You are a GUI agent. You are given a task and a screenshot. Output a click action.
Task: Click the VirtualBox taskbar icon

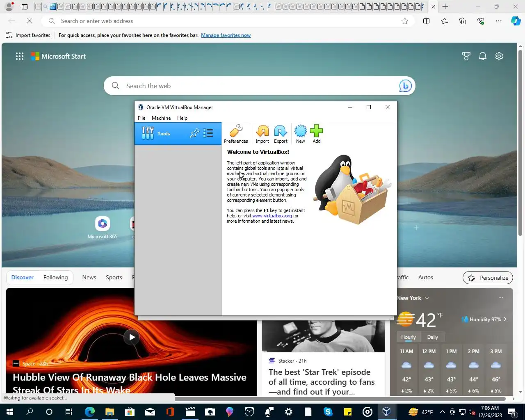pyautogui.click(x=387, y=412)
